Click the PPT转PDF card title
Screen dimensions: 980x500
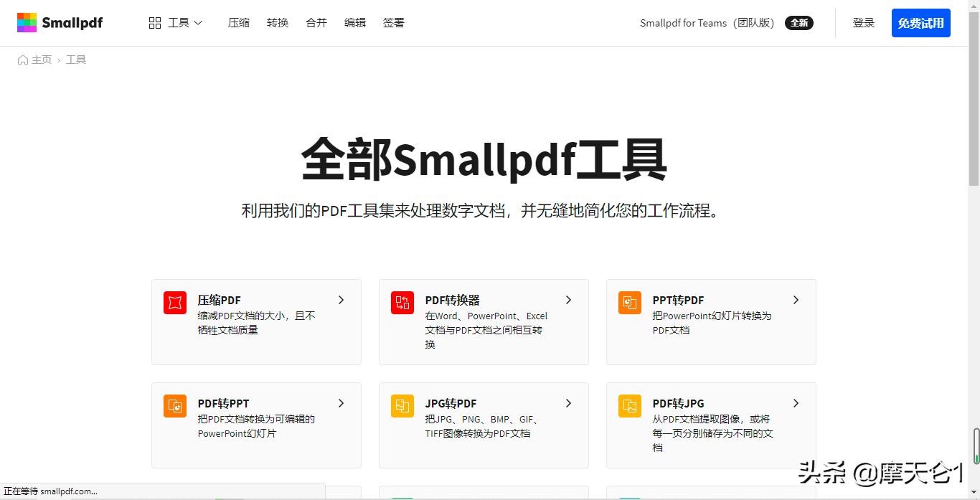pos(679,300)
